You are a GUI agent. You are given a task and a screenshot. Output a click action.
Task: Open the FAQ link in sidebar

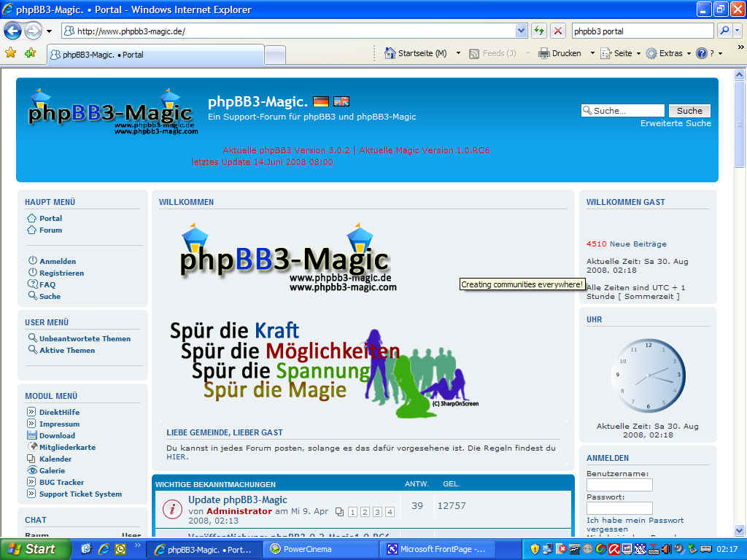47,285
